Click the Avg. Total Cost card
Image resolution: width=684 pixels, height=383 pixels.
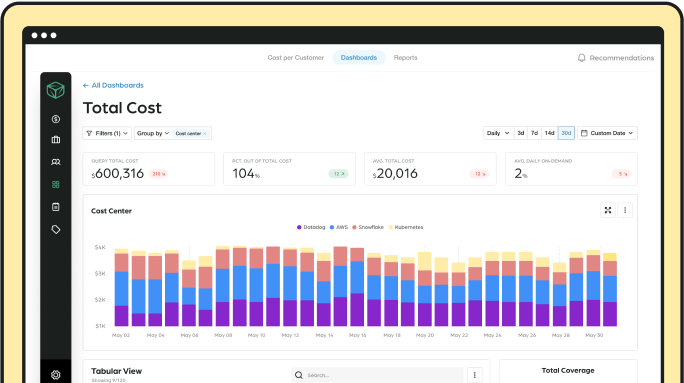[430, 169]
